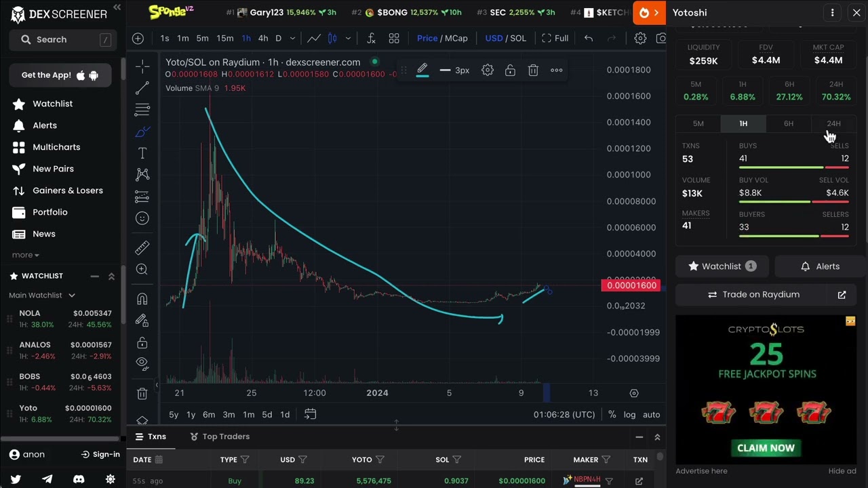Collapse the WATCHLIST section with double chevron

pyautogui.click(x=111, y=276)
